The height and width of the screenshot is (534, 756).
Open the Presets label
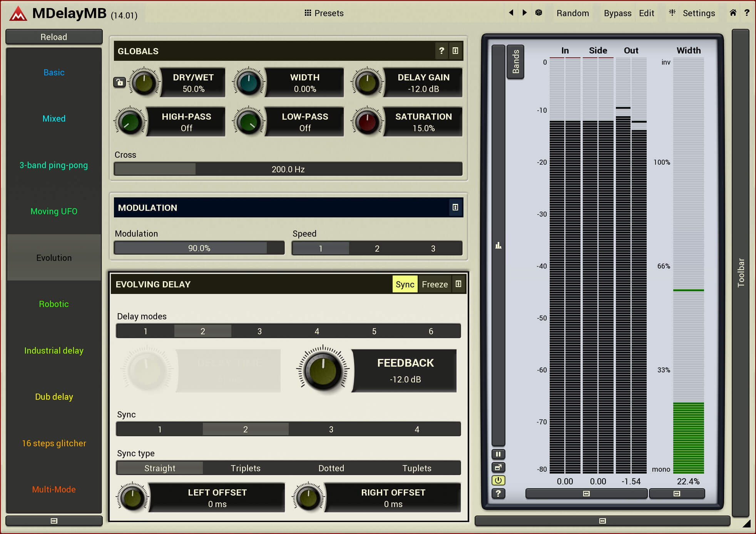tap(329, 13)
